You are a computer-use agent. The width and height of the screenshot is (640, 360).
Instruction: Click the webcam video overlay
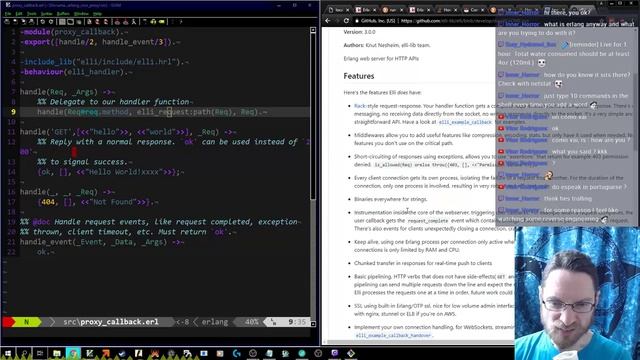tap(577, 293)
